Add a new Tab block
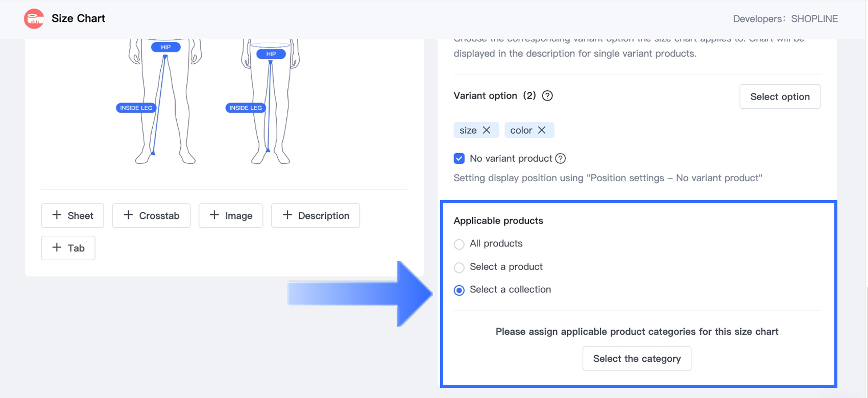Image resolution: width=868 pixels, height=398 pixels. pyautogui.click(x=68, y=248)
